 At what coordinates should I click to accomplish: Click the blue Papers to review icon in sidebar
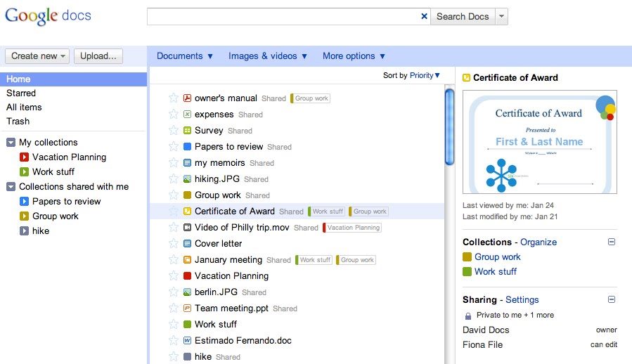pyautogui.click(x=24, y=201)
